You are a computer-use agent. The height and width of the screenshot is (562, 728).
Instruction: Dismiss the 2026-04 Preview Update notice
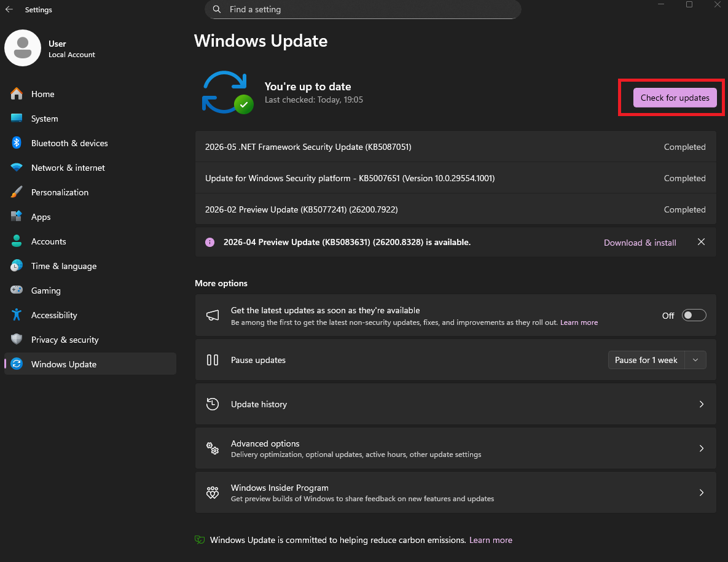(x=701, y=242)
